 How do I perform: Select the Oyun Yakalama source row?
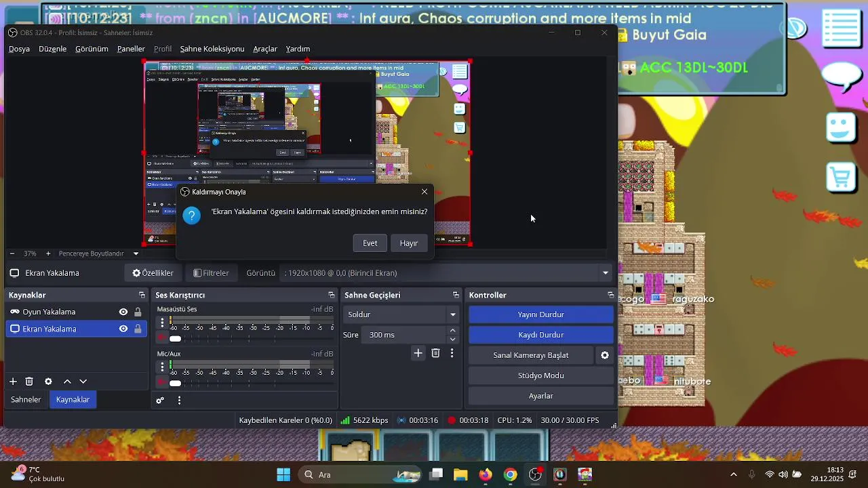(77, 312)
